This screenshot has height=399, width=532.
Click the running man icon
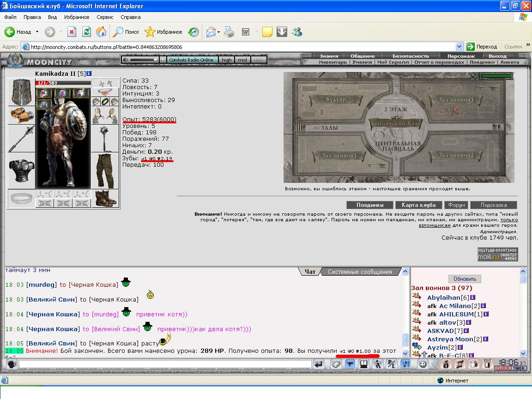[377, 364]
